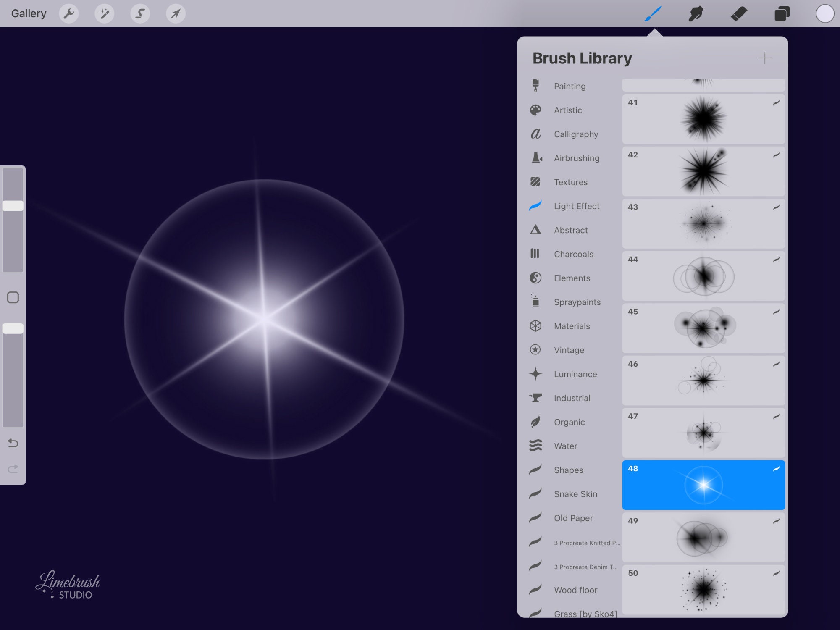Select the Transform arrow tool

point(176,13)
